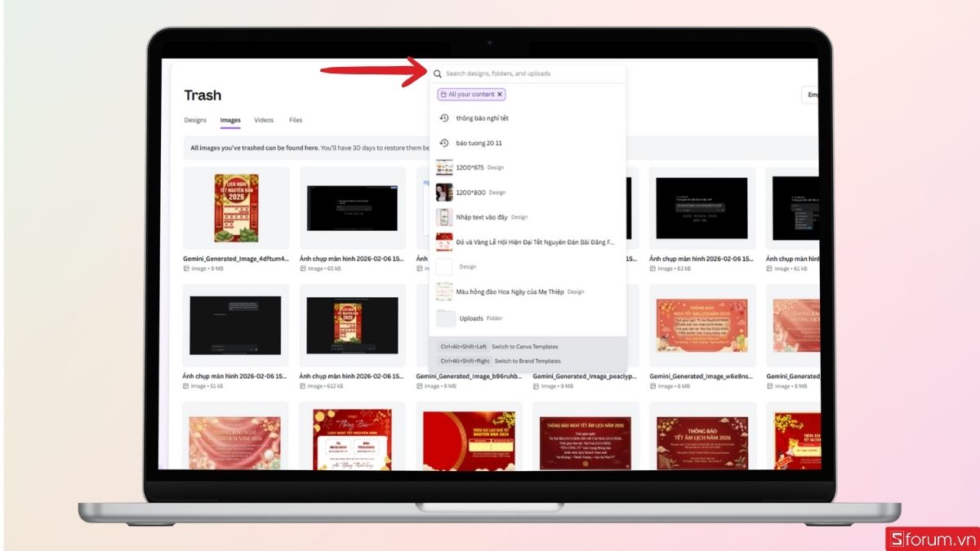Click the "Switch to Brand Templates" shortcut entry

[x=528, y=361]
